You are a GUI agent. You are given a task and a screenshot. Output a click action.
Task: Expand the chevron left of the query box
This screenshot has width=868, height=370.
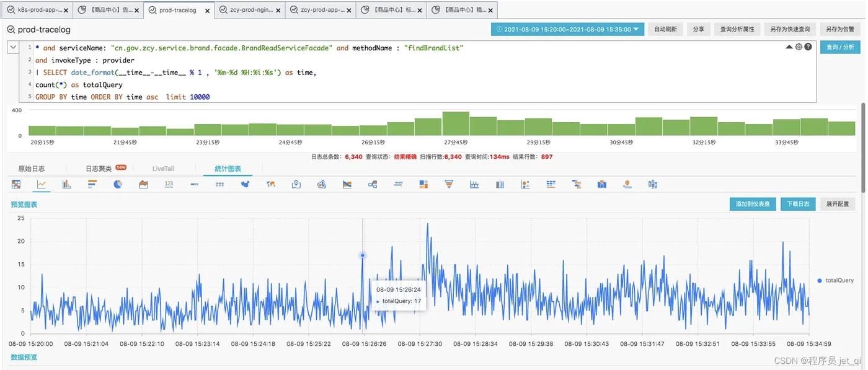click(13, 48)
